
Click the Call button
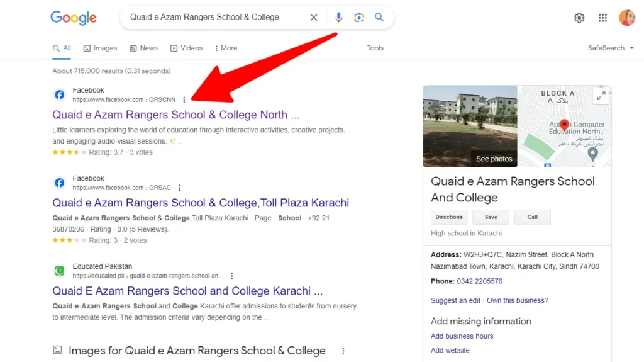click(532, 217)
